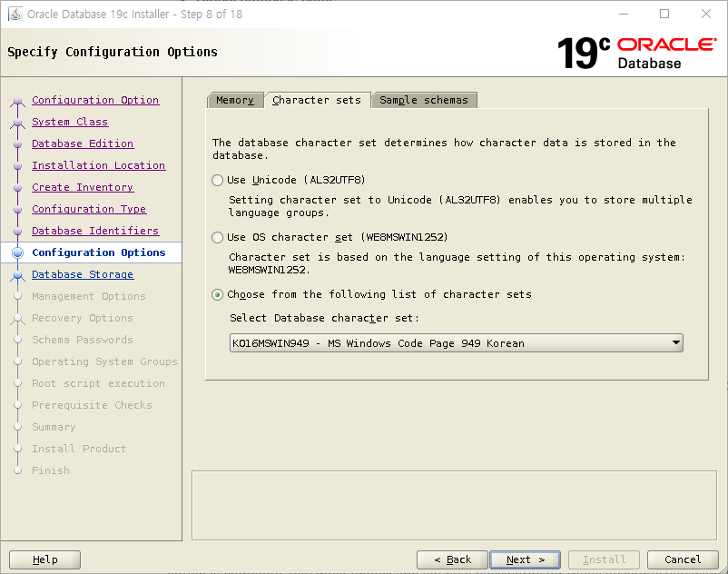The width and height of the screenshot is (728, 574).
Task: Click the Next button
Action: [525, 559]
